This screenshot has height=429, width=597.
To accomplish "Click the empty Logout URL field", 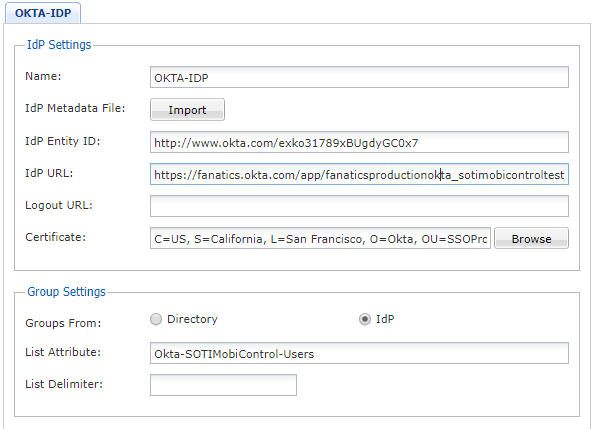I will 359,206.
